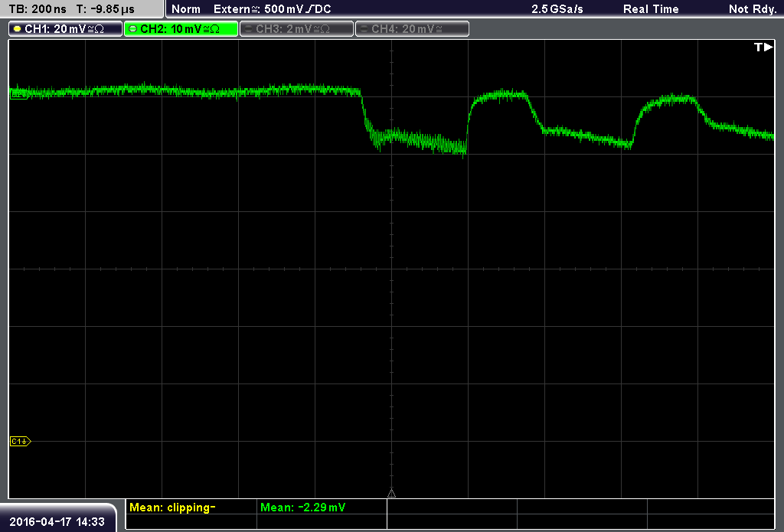
Task: Click the Norm trigger mode label
Action: [x=186, y=9]
